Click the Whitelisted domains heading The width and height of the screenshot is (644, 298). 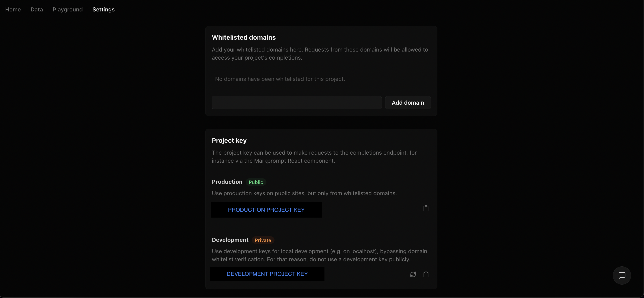244,37
